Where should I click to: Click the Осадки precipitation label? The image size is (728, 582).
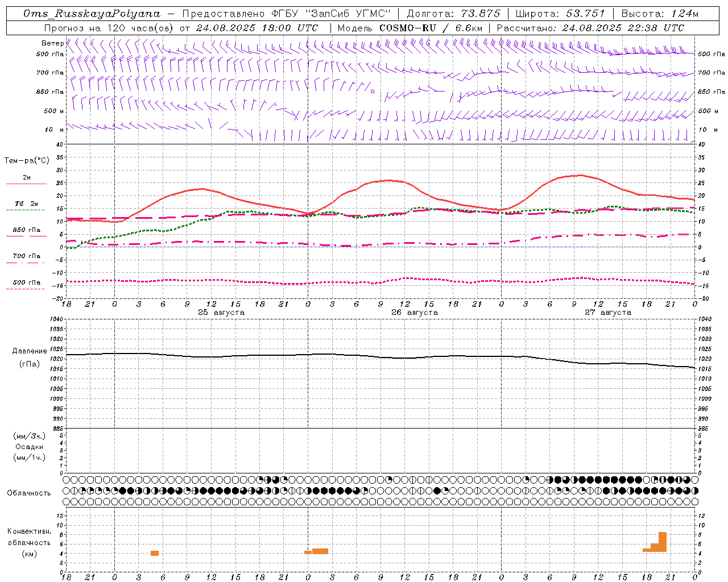point(30,447)
